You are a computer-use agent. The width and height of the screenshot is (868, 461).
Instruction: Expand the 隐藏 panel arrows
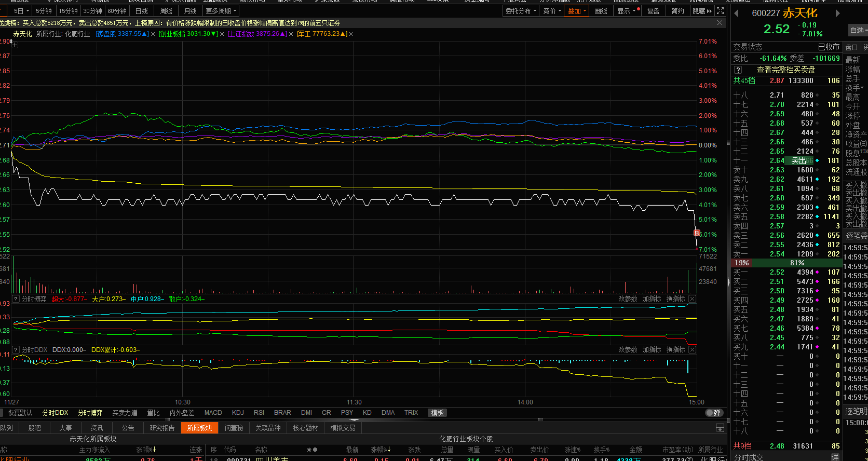point(702,11)
